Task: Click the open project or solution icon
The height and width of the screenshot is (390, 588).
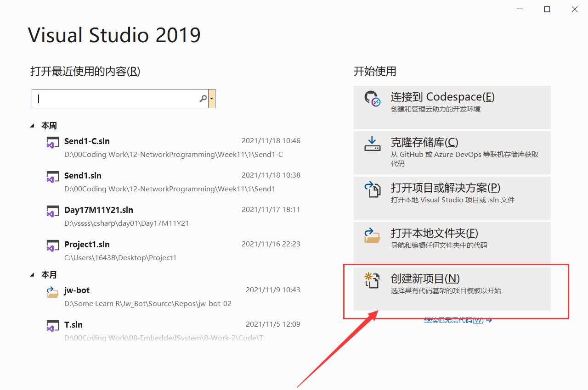Action: (372, 189)
